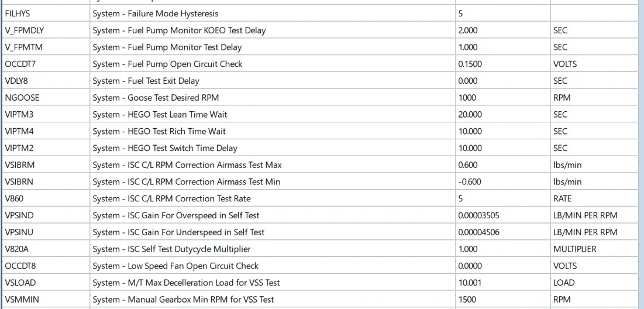Edit V820A Dutycycle Multiplier value 1.000
Image resolution: width=644 pixels, height=309 pixels.
(x=502, y=249)
